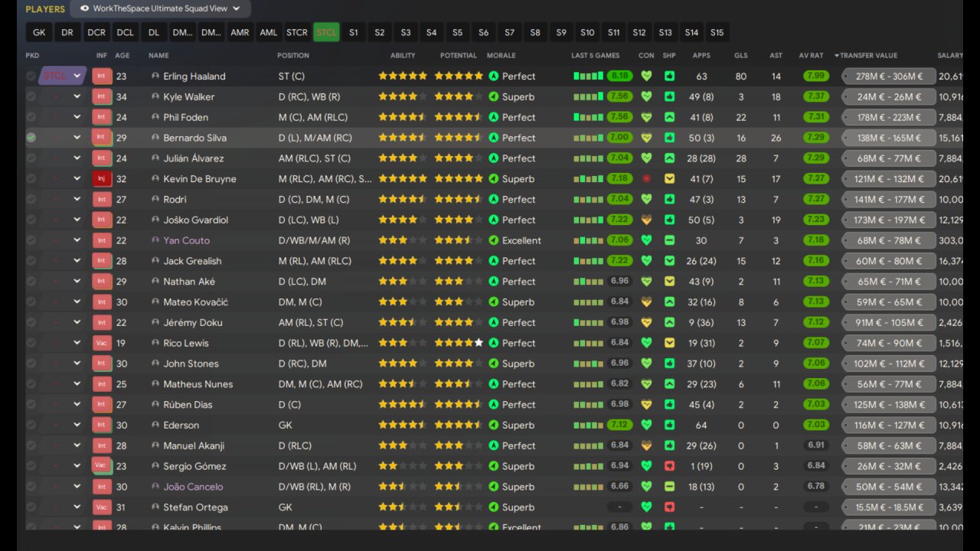Click the player profile icon beside Ederson

pos(155,425)
